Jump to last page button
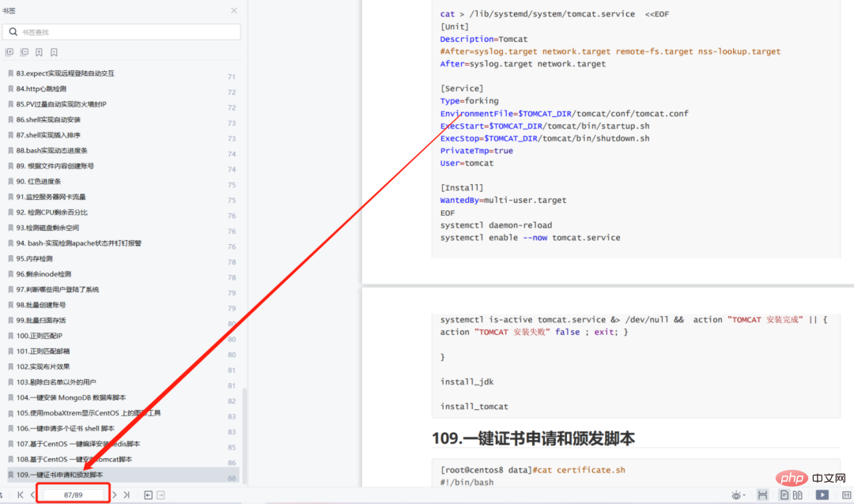The height and width of the screenshot is (504, 854). tap(127, 495)
